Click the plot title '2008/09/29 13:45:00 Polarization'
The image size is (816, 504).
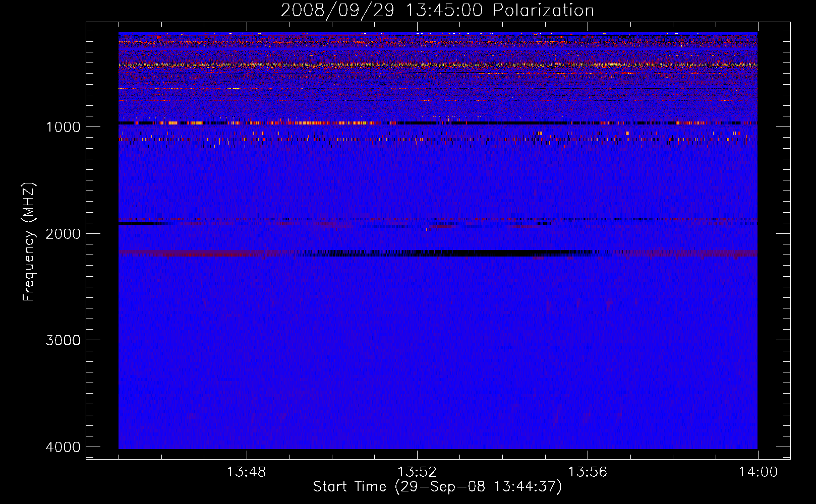(x=437, y=10)
